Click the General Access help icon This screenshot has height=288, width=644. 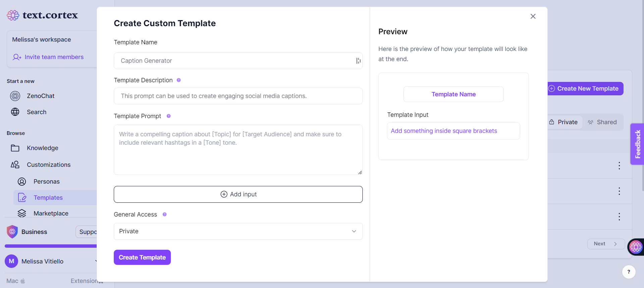click(164, 214)
